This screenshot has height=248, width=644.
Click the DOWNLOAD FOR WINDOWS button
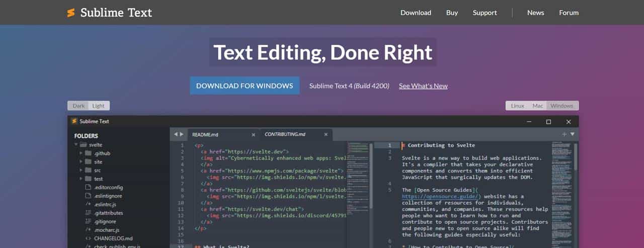pos(245,86)
